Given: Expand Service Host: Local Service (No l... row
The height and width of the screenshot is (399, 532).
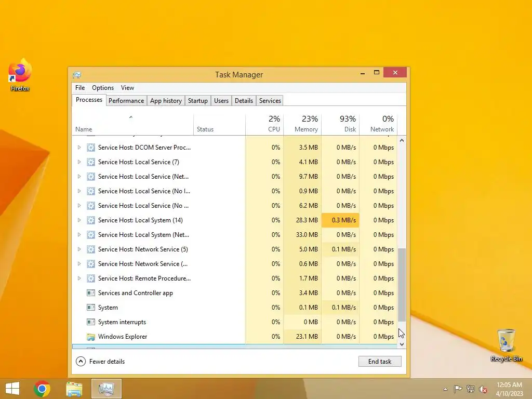Looking at the screenshot, I should (79, 191).
